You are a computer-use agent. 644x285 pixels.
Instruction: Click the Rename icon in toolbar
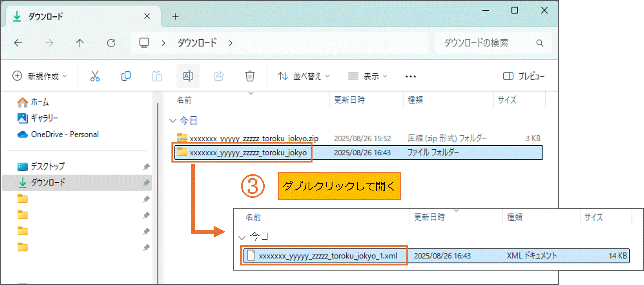point(188,76)
